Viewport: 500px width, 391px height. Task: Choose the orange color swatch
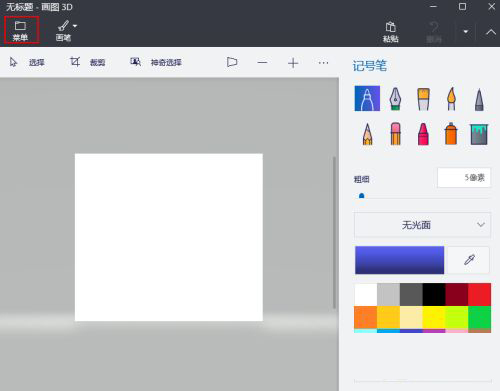[x=366, y=318]
